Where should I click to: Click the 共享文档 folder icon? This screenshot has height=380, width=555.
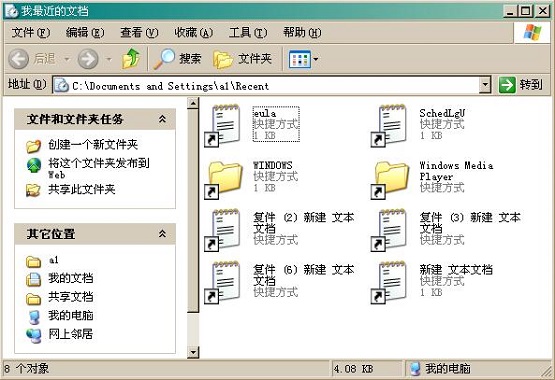point(34,299)
